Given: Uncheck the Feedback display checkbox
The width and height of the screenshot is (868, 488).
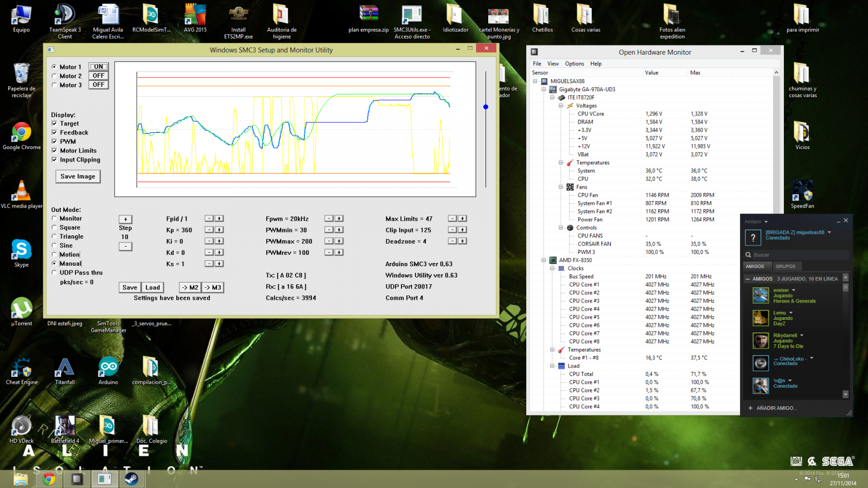Looking at the screenshot, I should 54,132.
